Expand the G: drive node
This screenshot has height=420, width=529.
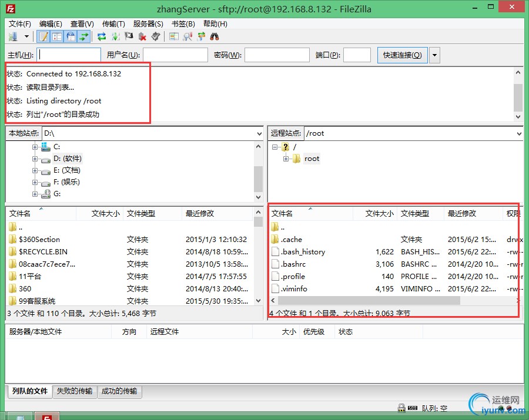(x=35, y=194)
